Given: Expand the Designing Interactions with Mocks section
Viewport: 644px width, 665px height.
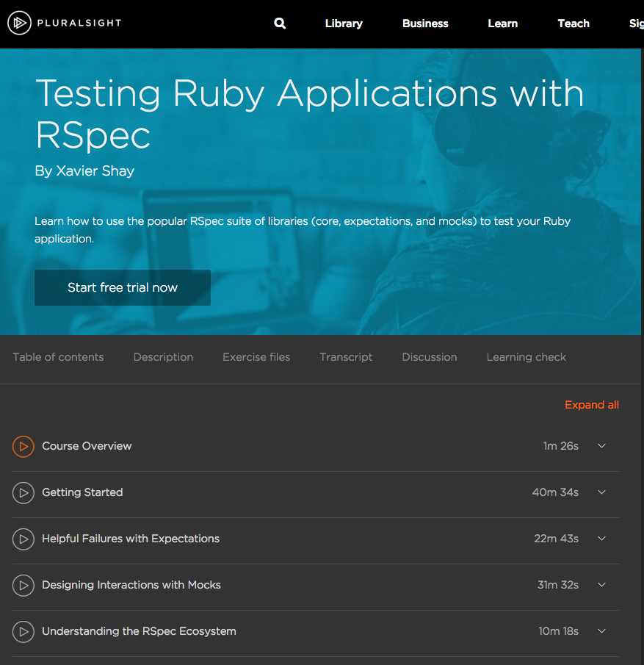Looking at the screenshot, I should click(x=601, y=585).
